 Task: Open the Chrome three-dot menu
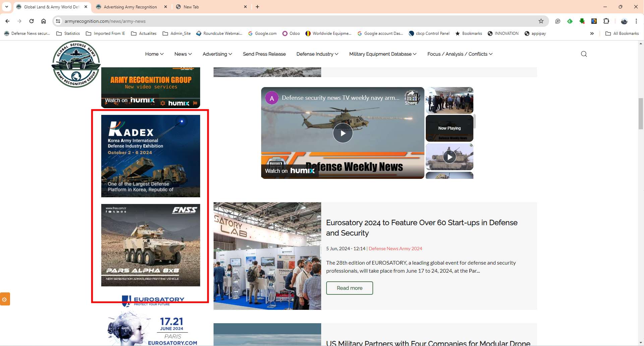636,21
